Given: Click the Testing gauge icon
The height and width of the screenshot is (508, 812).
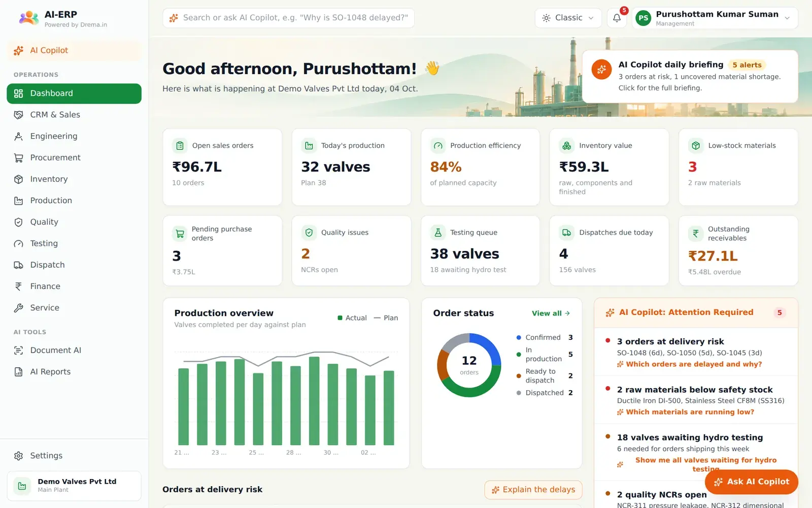Looking at the screenshot, I should [x=19, y=243].
